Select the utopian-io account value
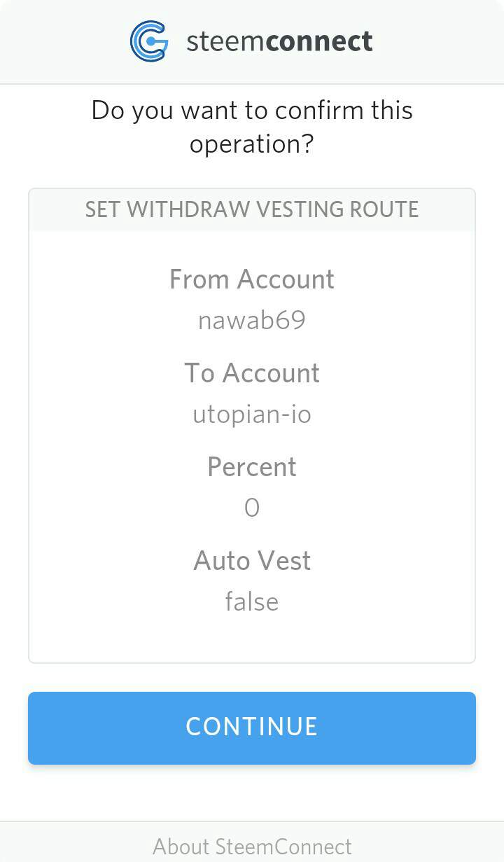The height and width of the screenshot is (862, 504). [x=252, y=415]
